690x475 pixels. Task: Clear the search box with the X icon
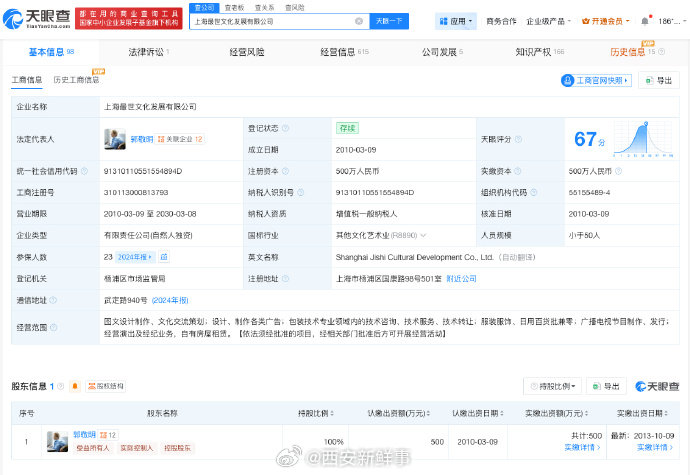pos(359,21)
